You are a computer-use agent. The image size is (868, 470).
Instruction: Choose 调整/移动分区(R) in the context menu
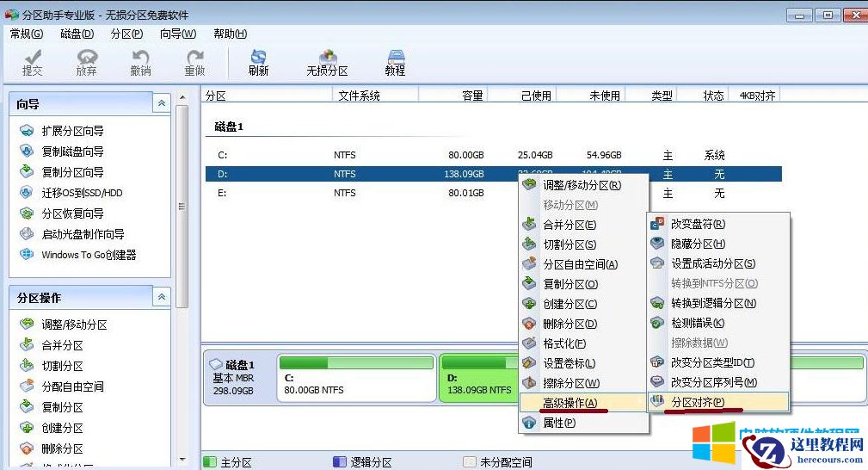tap(583, 185)
